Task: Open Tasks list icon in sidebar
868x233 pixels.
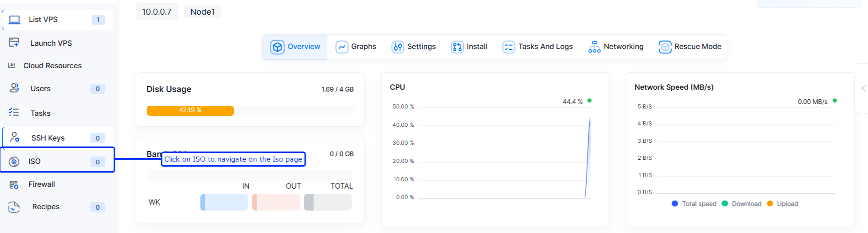Action: click(14, 113)
